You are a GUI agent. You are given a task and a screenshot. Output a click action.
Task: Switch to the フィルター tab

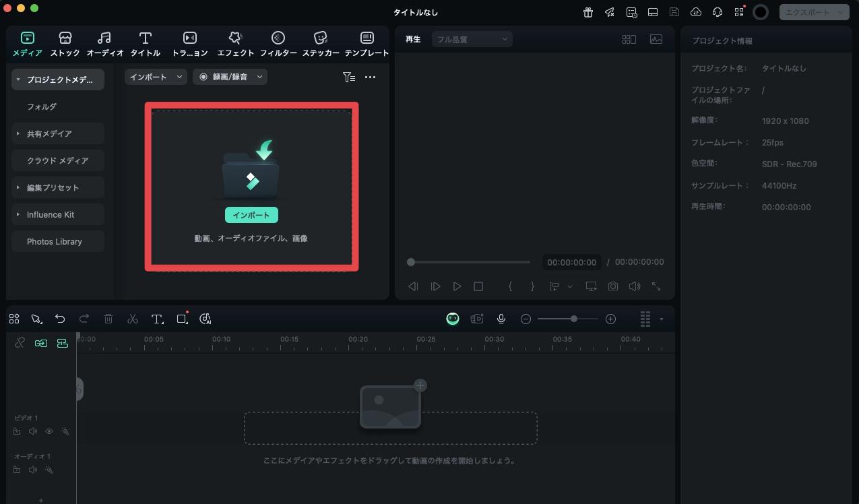(x=278, y=44)
